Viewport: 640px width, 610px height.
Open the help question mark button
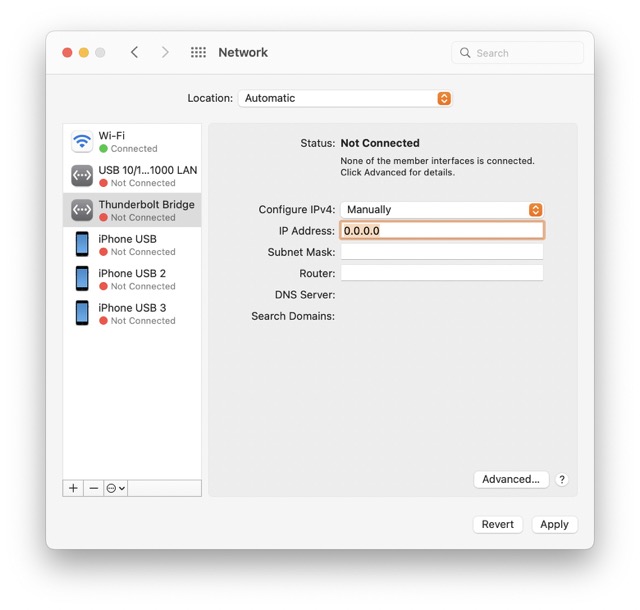[562, 480]
